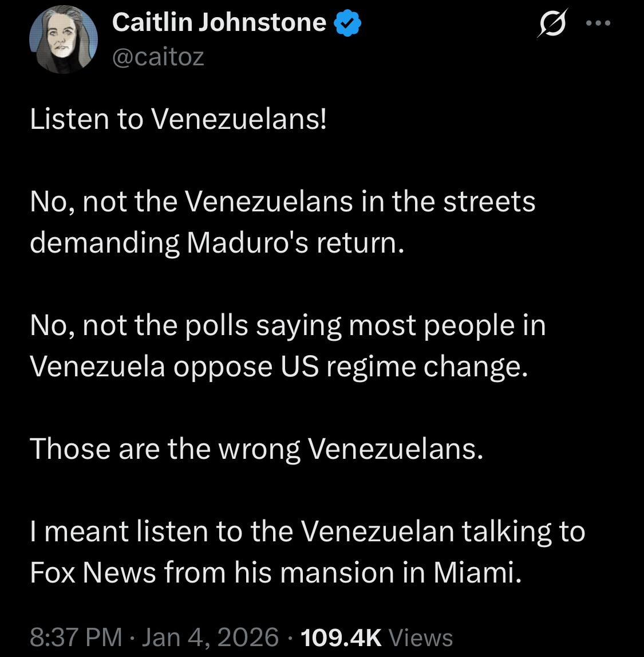644x657 pixels.
Task: Click the 8:37 PM timestamp
Action: [76, 637]
